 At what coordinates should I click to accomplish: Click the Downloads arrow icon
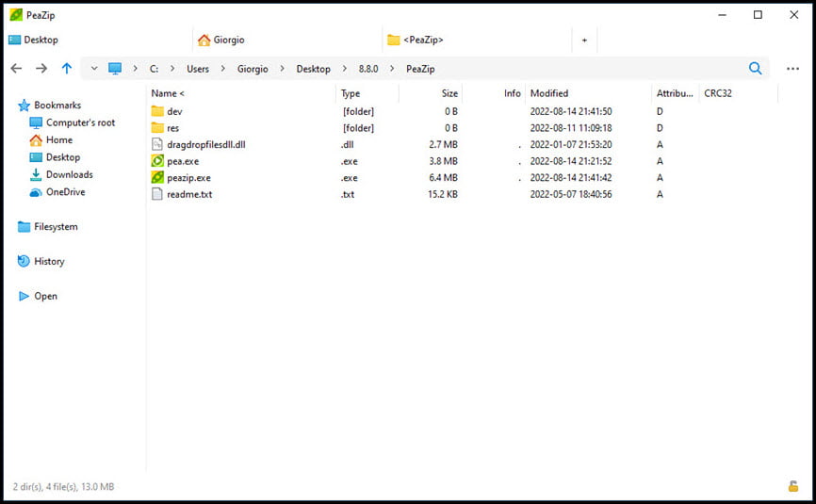click(36, 175)
